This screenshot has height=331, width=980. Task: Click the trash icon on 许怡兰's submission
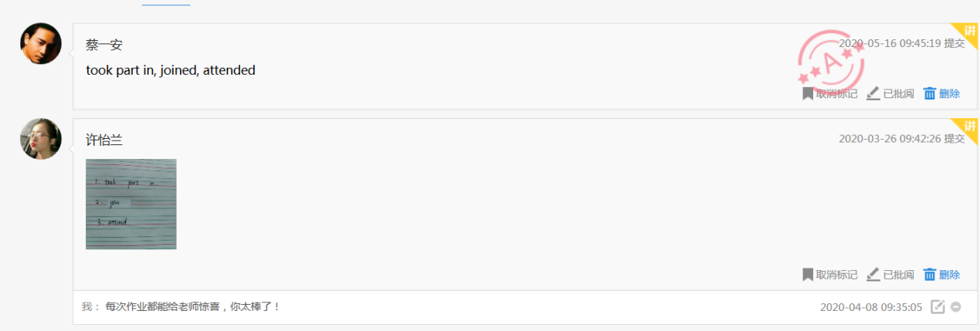click(930, 275)
